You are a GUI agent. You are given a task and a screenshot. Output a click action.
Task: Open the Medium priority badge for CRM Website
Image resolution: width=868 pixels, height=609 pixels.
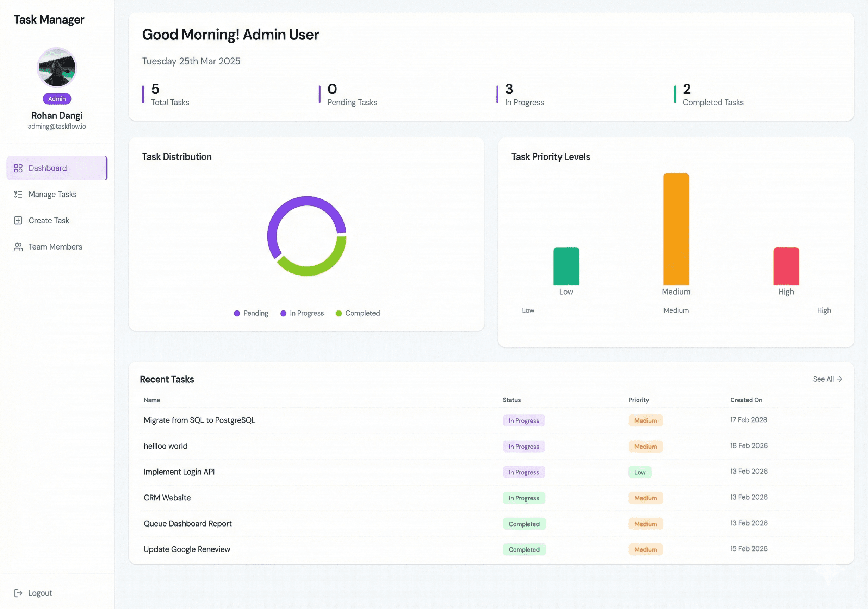click(645, 498)
